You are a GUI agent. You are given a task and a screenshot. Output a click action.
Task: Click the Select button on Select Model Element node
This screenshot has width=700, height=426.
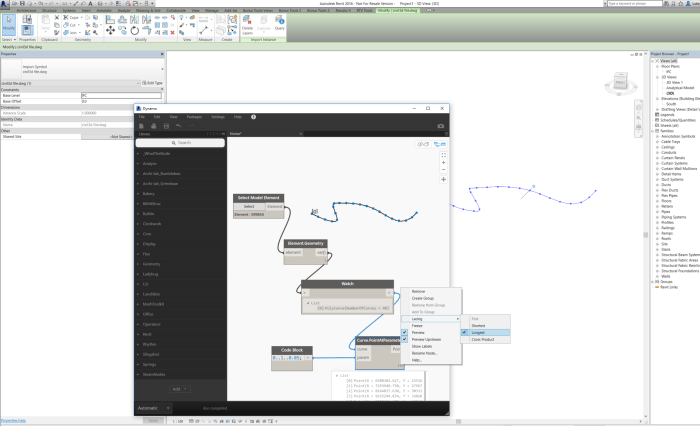coord(250,206)
